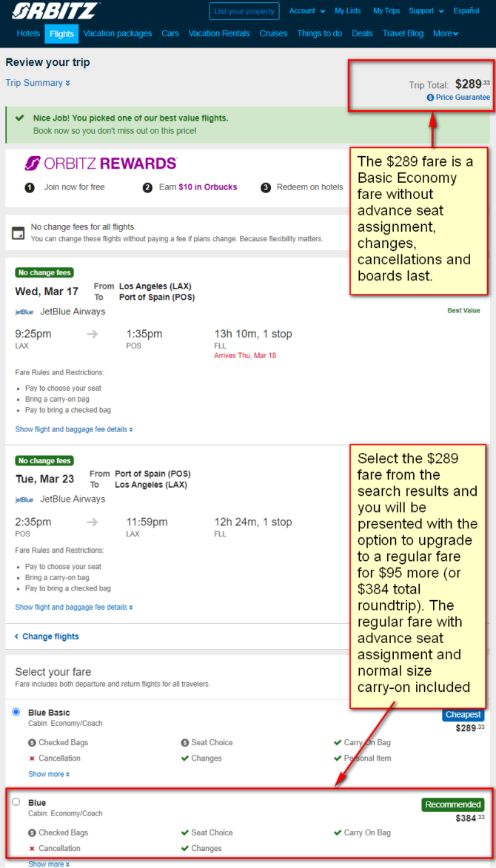
Task: Open the Account dropdown menu
Action: [307, 11]
